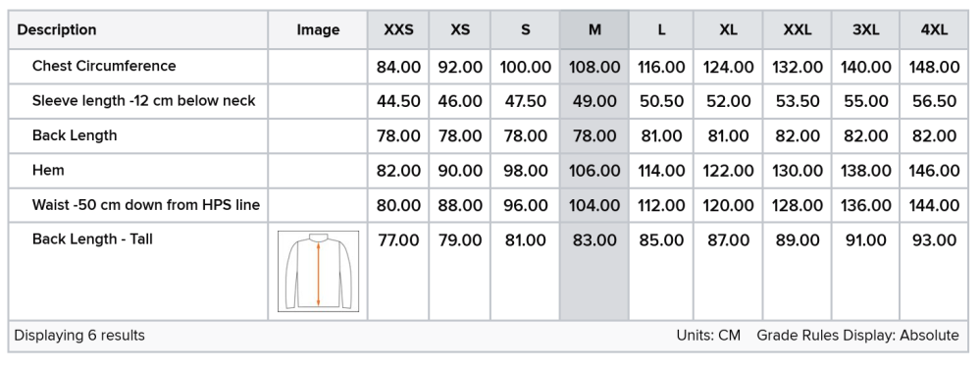Select Hem 3XL value 138.00
The width and height of the screenshot is (980, 369).
point(865,171)
